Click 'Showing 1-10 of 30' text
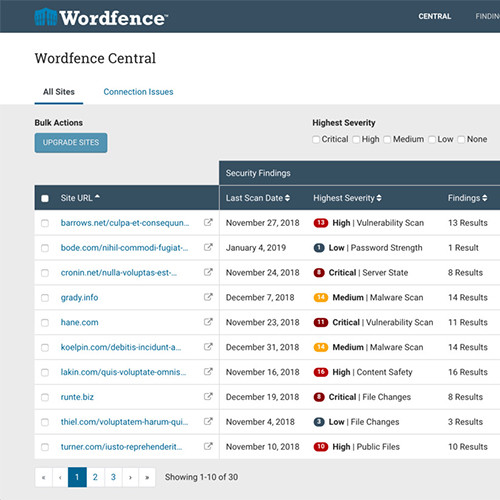Image resolution: width=500 pixels, height=500 pixels. (x=201, y=477)
